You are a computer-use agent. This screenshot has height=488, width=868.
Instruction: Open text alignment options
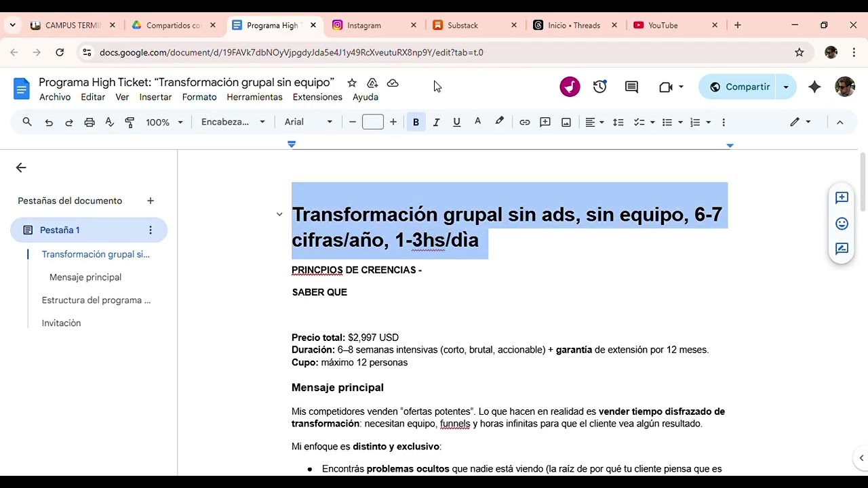[595, 122]
